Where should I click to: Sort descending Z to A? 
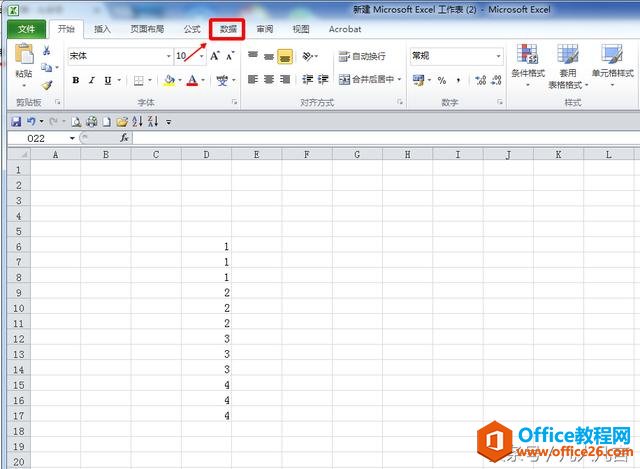point(153,121)
